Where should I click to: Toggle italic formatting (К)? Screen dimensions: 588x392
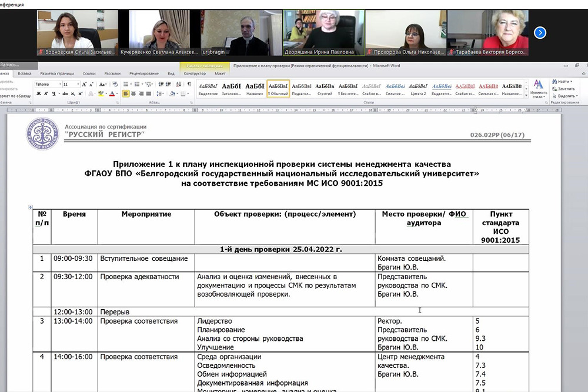coord(46,93)
